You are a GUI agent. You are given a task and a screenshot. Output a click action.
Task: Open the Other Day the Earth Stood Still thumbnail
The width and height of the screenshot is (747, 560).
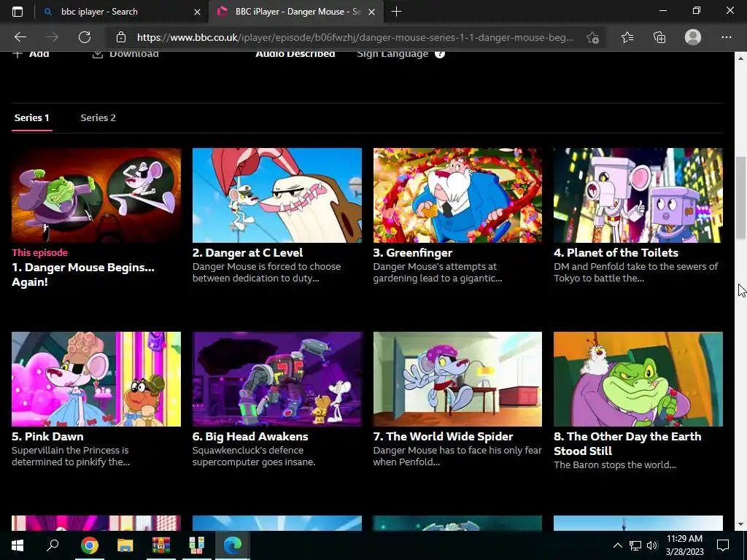point(638,379)
